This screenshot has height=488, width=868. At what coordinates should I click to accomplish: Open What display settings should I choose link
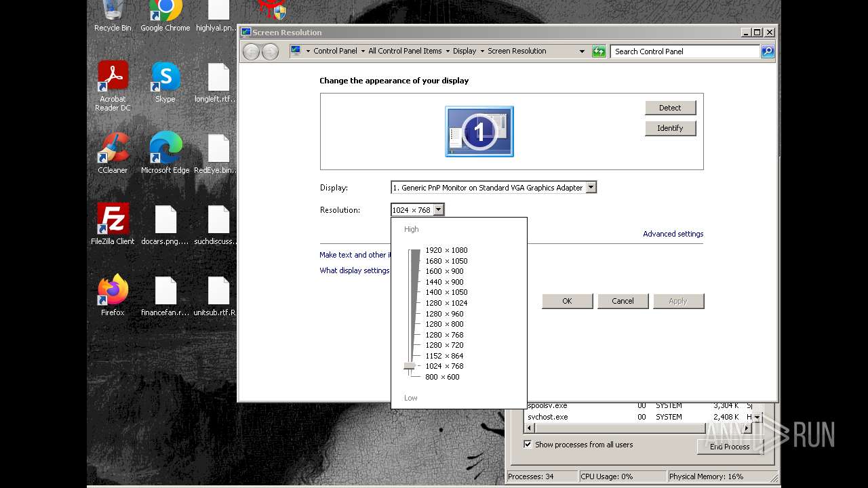click(x=355, y=270)
